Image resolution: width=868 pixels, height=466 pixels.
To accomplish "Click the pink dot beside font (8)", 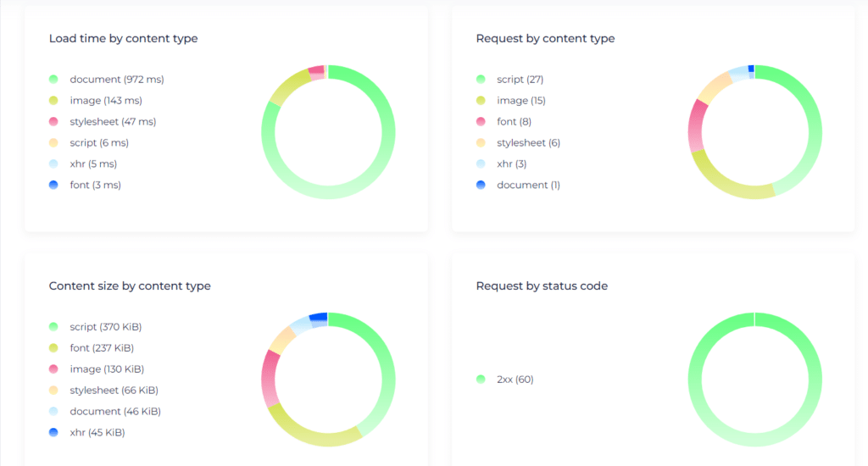I will tap(481, 121).
